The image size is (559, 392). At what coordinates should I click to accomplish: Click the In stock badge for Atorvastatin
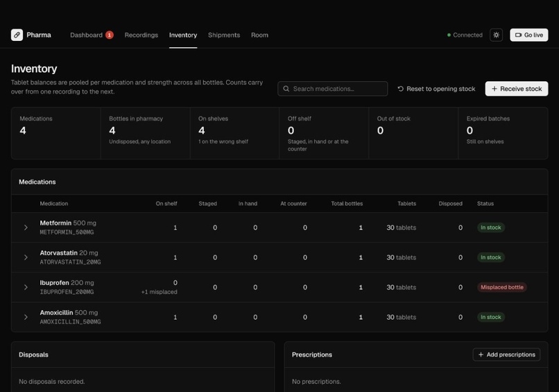coord(491,257)
